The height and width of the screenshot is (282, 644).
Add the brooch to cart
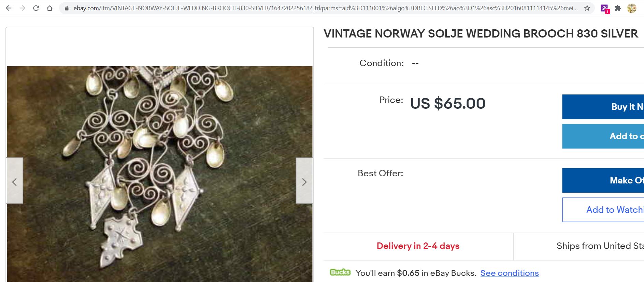[x=603, y=136]
